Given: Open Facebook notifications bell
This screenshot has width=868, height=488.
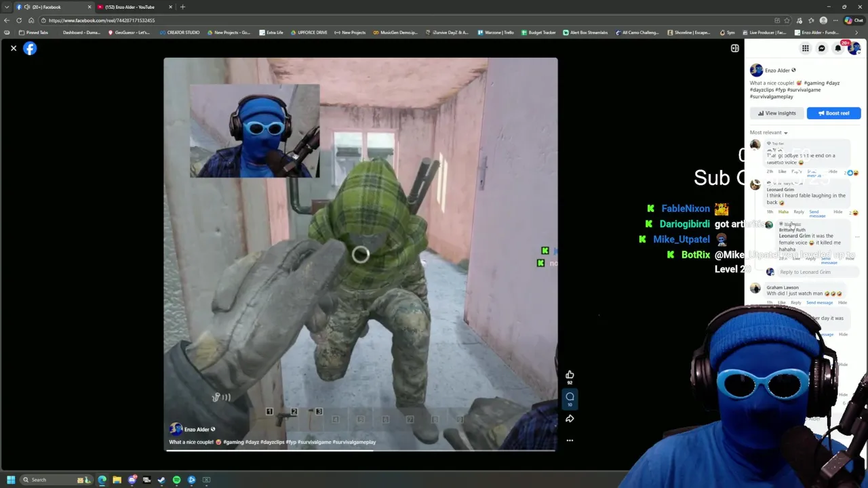Looking at the screenshot, I should coord(838,48).
